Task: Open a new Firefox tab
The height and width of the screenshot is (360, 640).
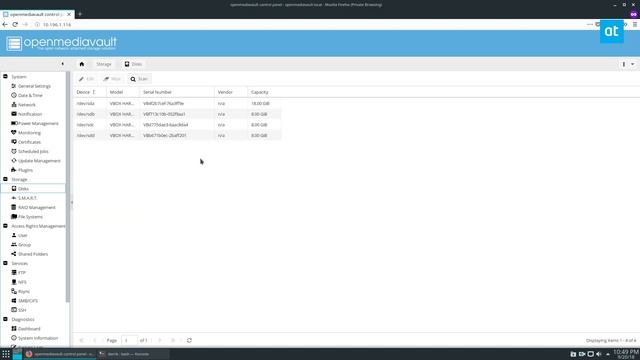Action: (x=80, y=14)
